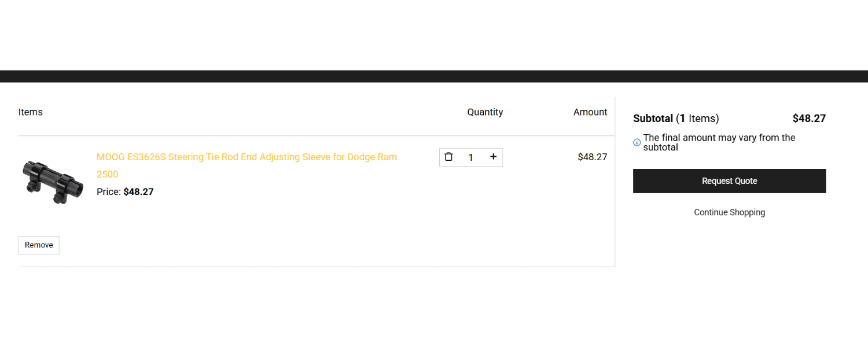Click the Items column header
Image resolution: width=868 pixels, height=347 pixels.
tap(31, 112)
